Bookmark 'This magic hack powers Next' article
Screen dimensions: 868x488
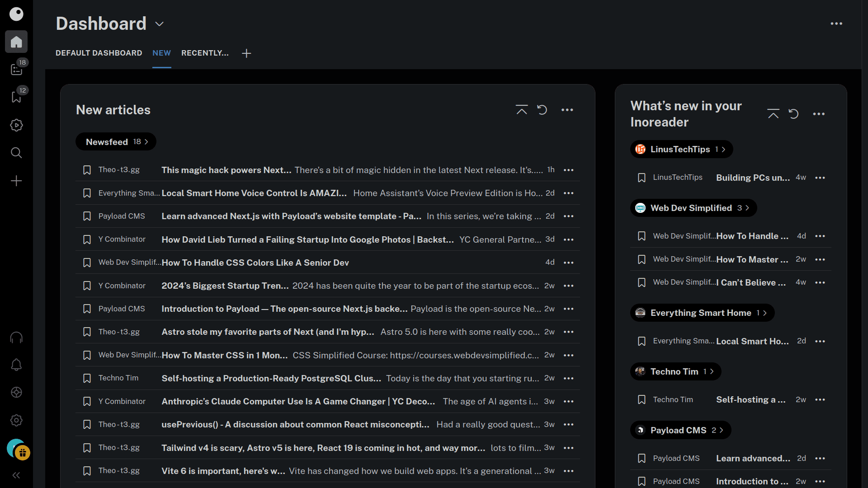[x=87, y=170]
